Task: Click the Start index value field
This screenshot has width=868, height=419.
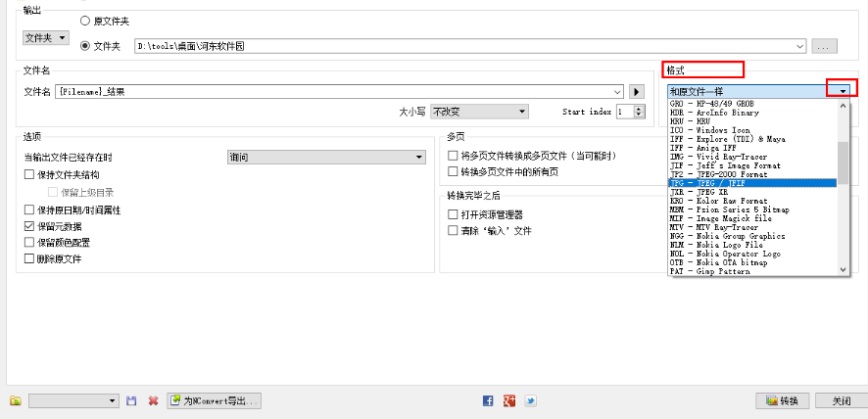Action: pyautogui.click(x=625, y=112)
